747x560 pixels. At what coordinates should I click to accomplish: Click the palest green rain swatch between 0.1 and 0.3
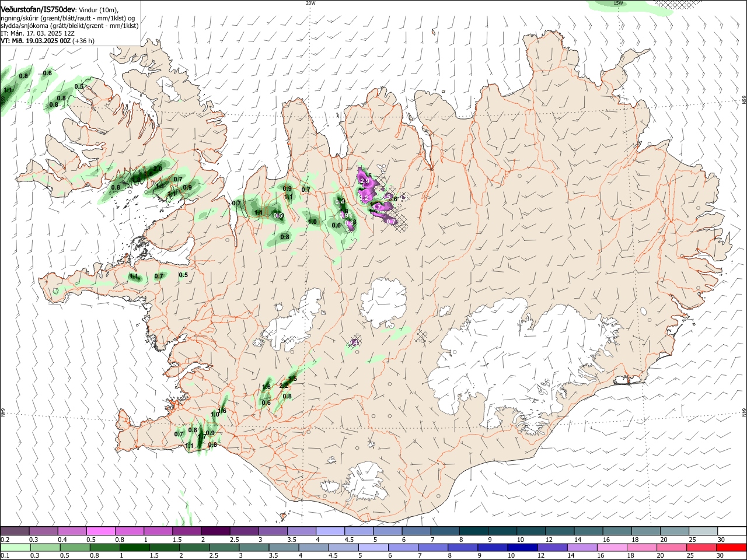[15, 547]
